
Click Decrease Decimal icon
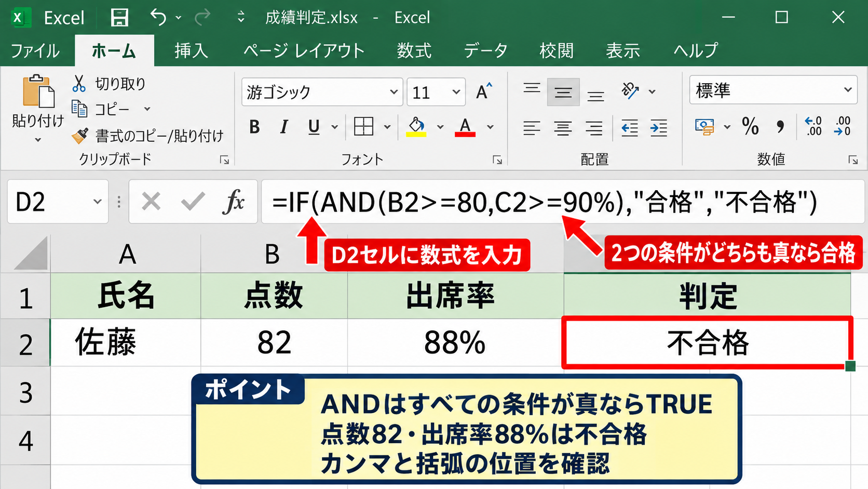click(843, 126)
